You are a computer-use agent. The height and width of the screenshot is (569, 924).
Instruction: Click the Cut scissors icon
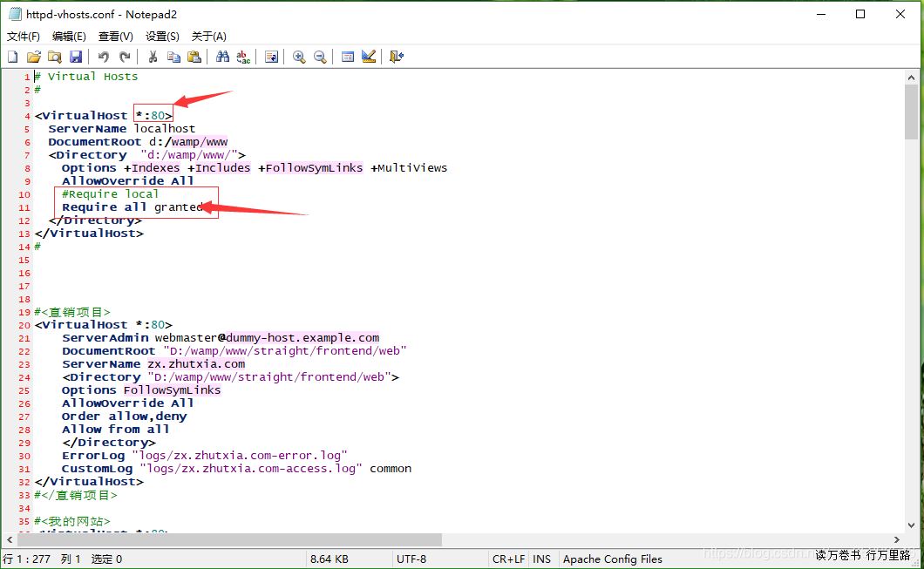click(153, 57)
